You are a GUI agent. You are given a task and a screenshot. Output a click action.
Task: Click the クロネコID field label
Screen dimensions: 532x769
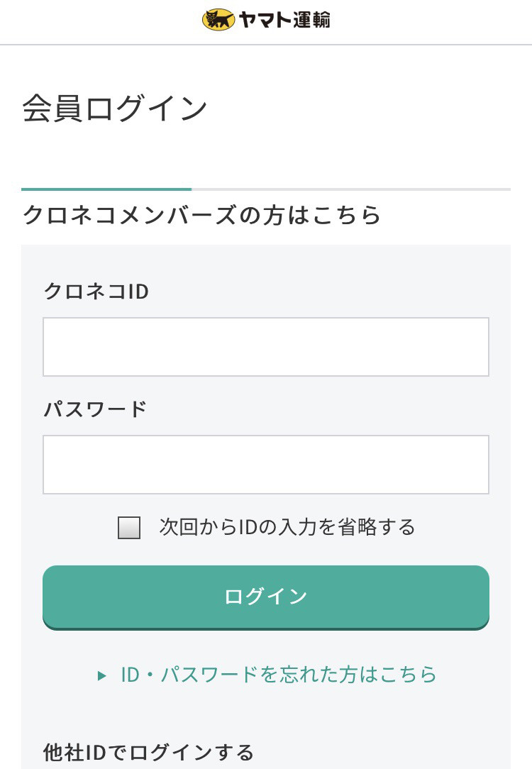[96, 292]
